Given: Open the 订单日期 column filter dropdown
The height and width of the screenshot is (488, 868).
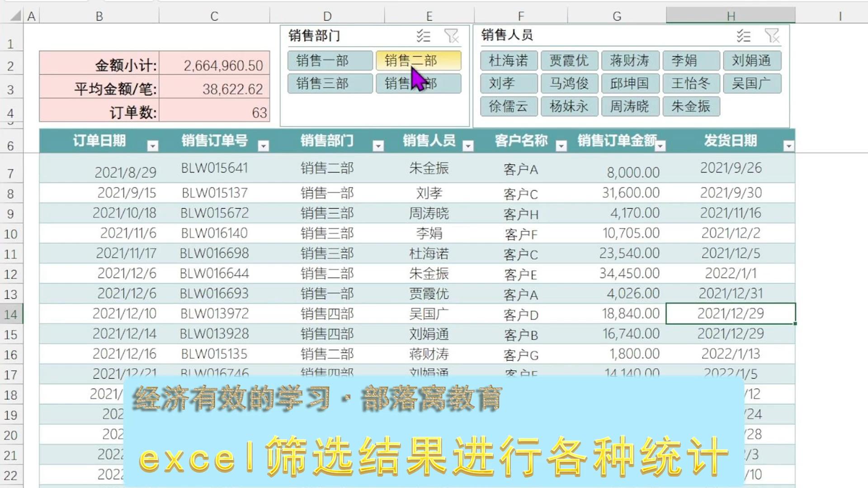Looking at the screenshot, I should point(153,145).
